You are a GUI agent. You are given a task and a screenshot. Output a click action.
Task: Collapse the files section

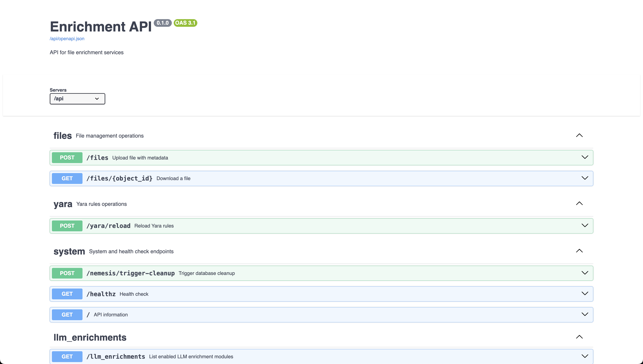tap(579, 135)
